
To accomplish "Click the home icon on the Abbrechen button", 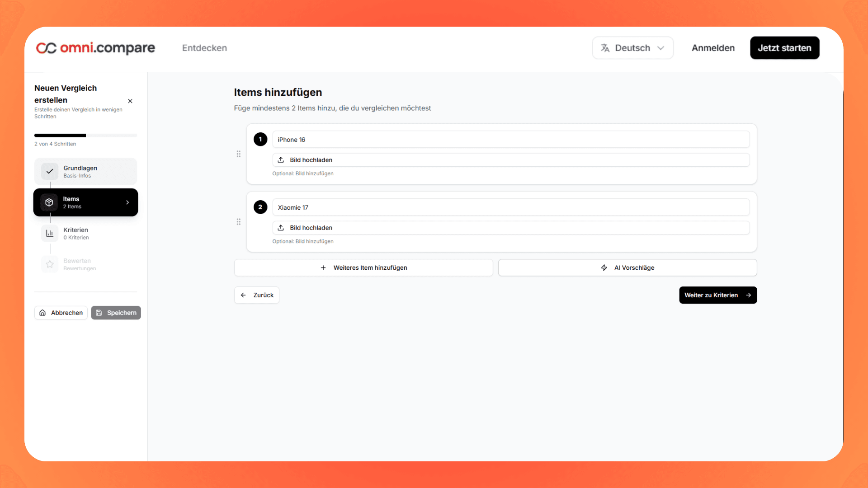I will 42,312.
